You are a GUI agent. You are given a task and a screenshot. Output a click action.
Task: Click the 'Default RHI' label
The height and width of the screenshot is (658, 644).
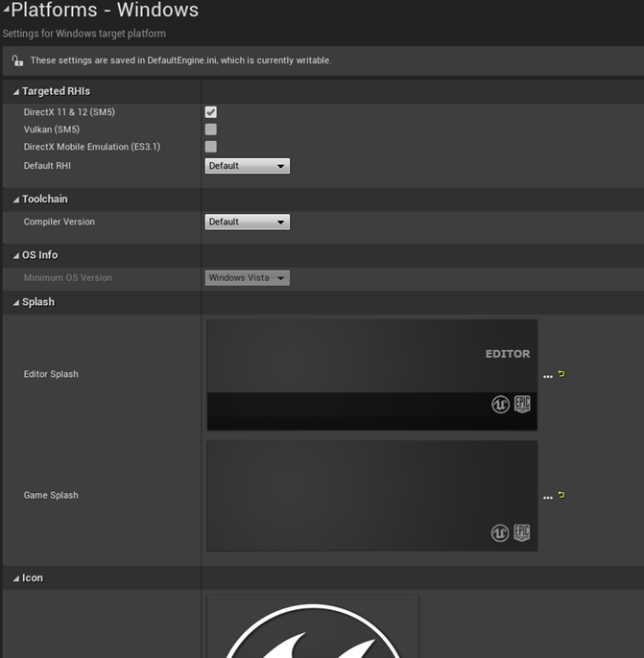[x=47, y=166]
